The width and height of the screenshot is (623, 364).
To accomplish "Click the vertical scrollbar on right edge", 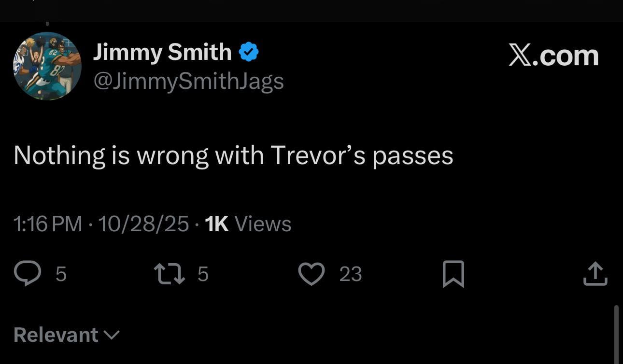I will coord(616,333).
